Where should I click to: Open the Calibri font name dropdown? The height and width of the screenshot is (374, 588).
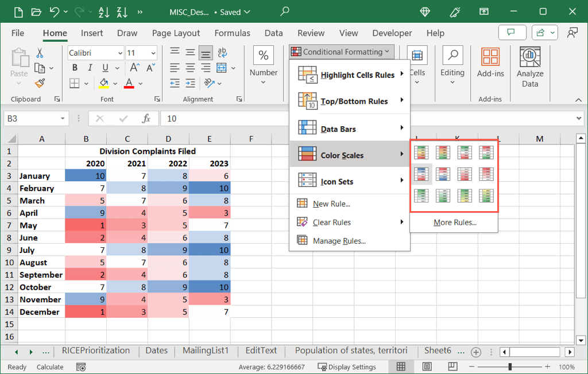coord(120,53)
